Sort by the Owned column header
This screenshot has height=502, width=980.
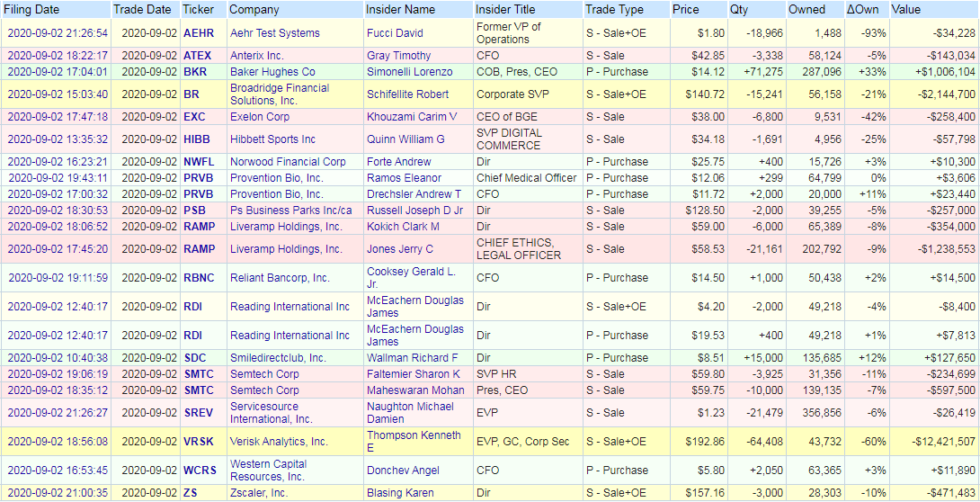point(806,10)
